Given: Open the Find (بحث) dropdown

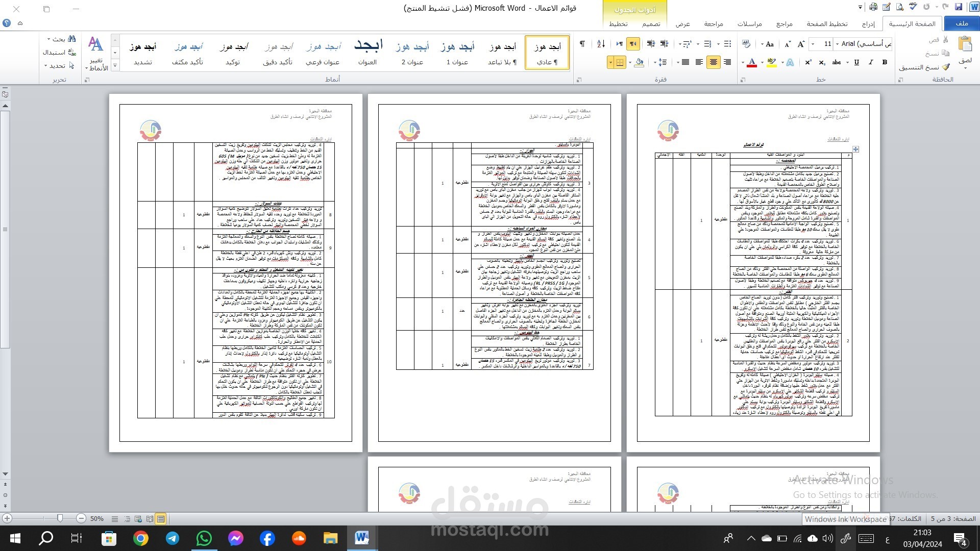Looking at the screenshot, I should click(x=49, y=39).
